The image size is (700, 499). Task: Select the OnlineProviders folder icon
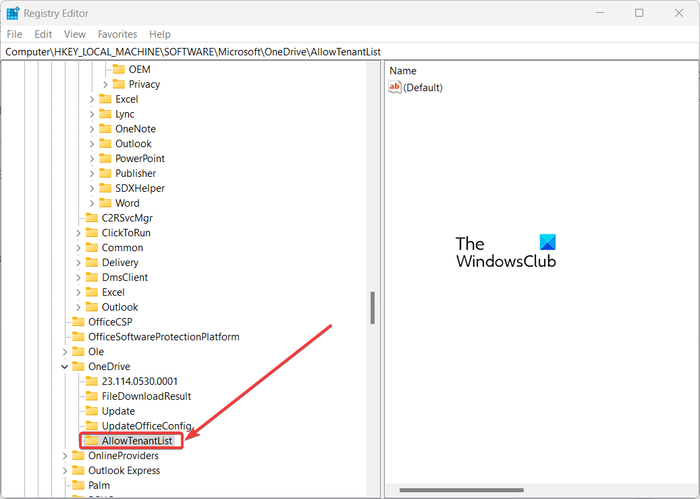tap(79, 455)
